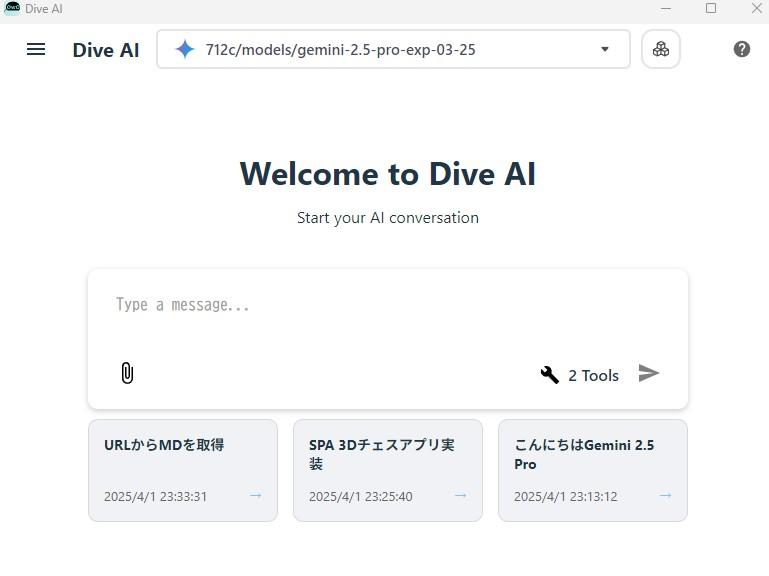Open the こんにちはGemini 2.5 Pro chat card
The height and width of the screenshot is (576, 769).
tap(593, 470)
